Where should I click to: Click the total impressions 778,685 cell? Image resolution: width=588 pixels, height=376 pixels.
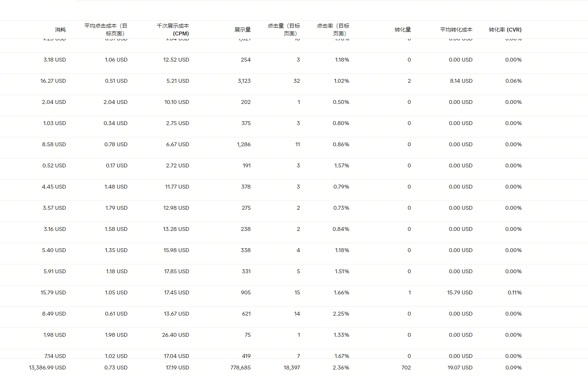pos(240,368)
